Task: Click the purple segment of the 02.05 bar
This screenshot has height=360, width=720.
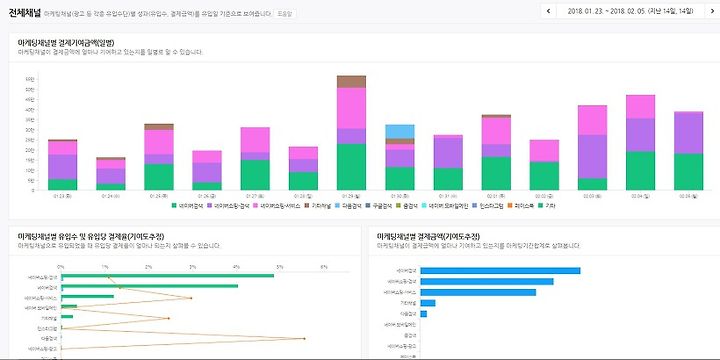Action: click(688, 133)
